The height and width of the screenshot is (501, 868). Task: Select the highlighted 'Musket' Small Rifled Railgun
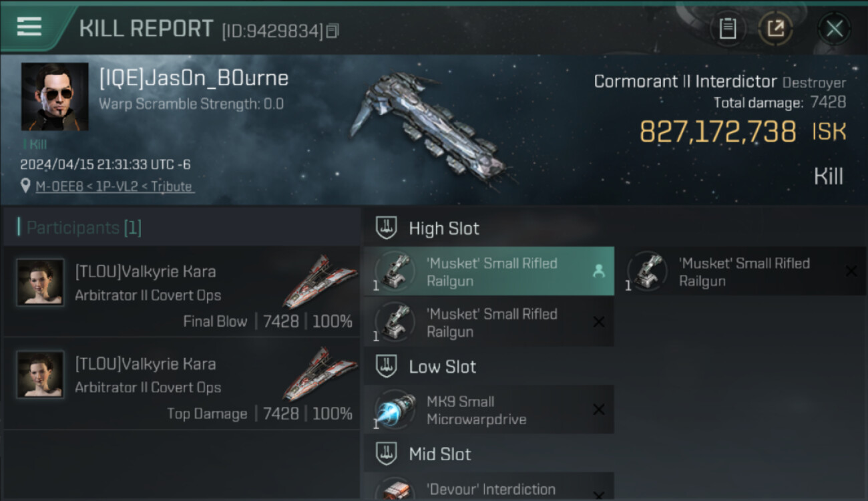click(x=489, y=271)
